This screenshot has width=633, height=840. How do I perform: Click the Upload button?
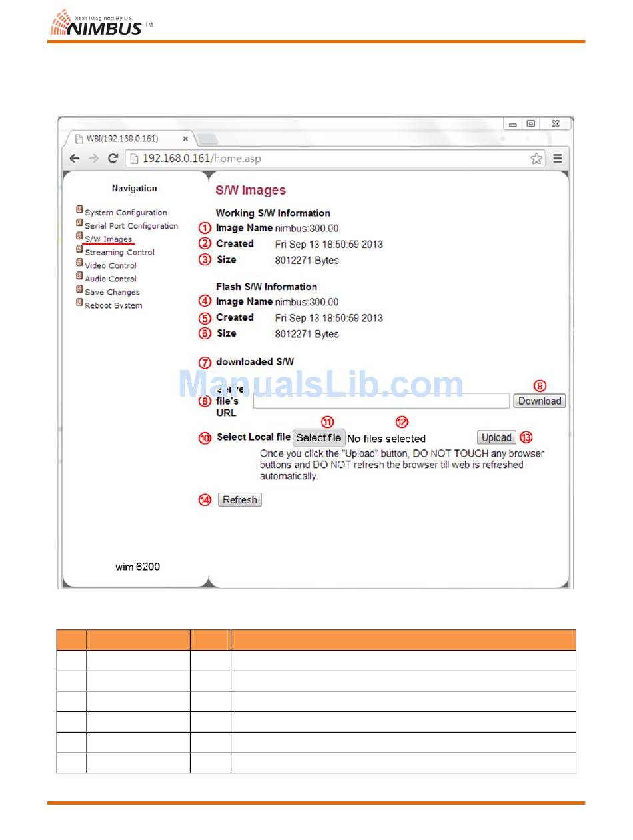[x=496, y=437]
